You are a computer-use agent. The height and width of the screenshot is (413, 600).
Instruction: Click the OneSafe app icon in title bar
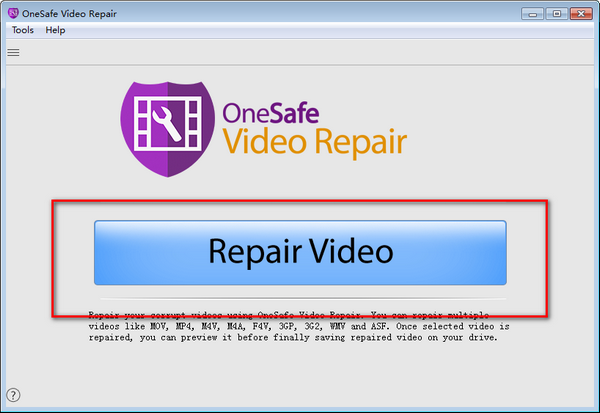point(13,13)
